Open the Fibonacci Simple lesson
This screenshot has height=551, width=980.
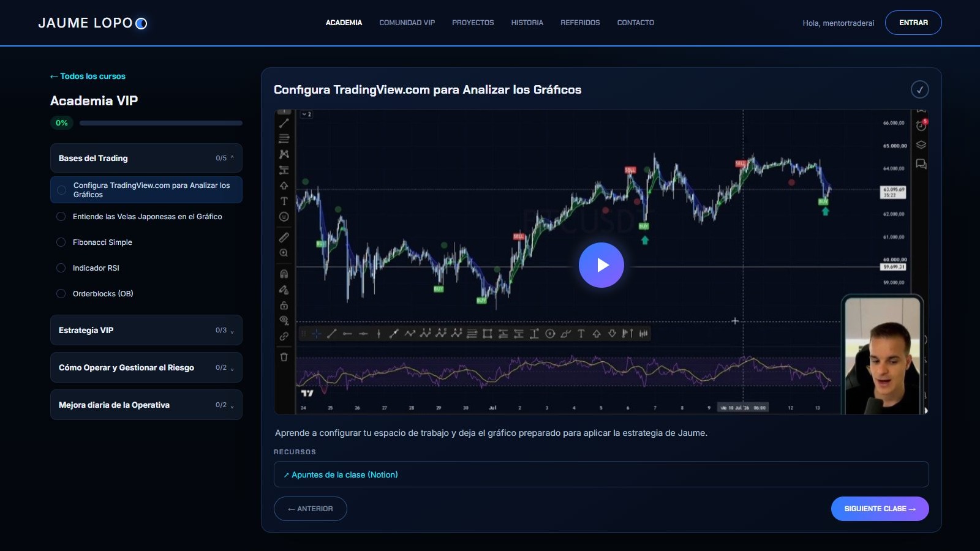[146, 242]
